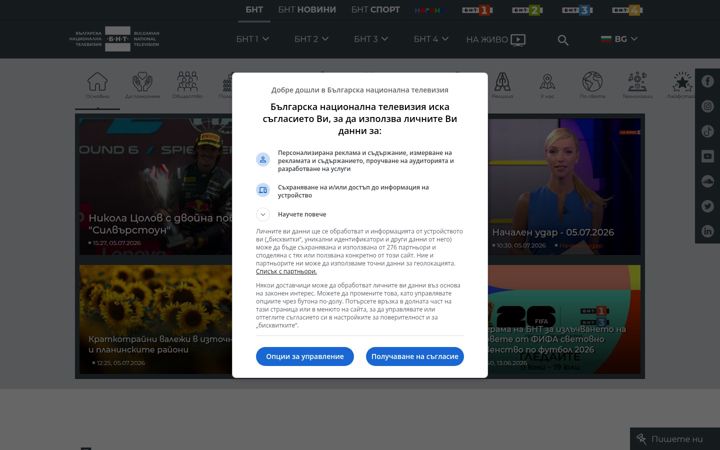Open the Никола Цолов Силвърстоун article

(x=156, y=186)
